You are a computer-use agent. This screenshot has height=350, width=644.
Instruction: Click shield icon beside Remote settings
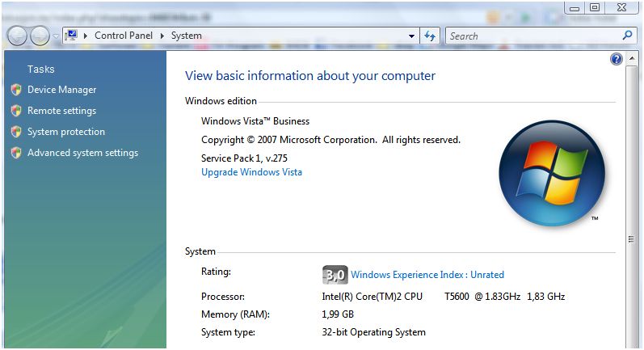tap(16, 111)
